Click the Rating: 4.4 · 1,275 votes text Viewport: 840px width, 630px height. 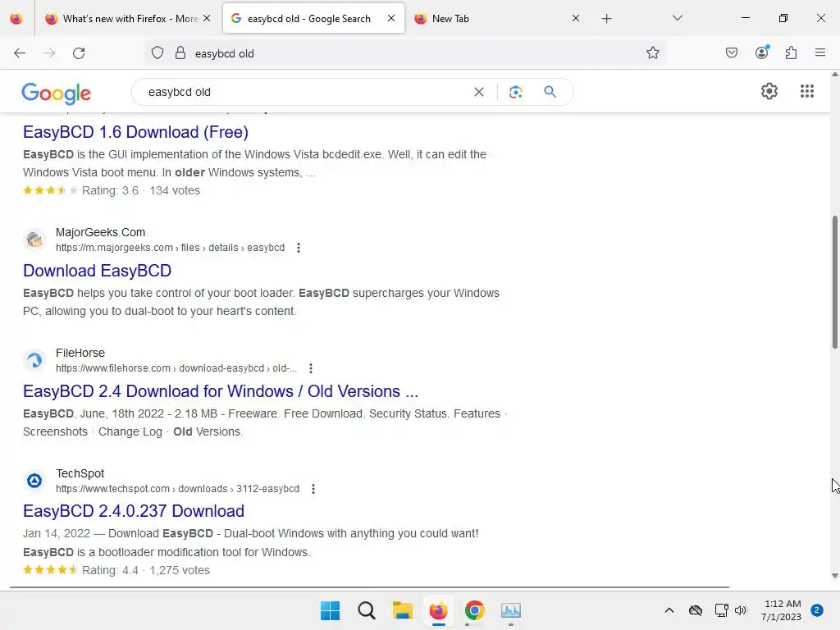[146, 571]
